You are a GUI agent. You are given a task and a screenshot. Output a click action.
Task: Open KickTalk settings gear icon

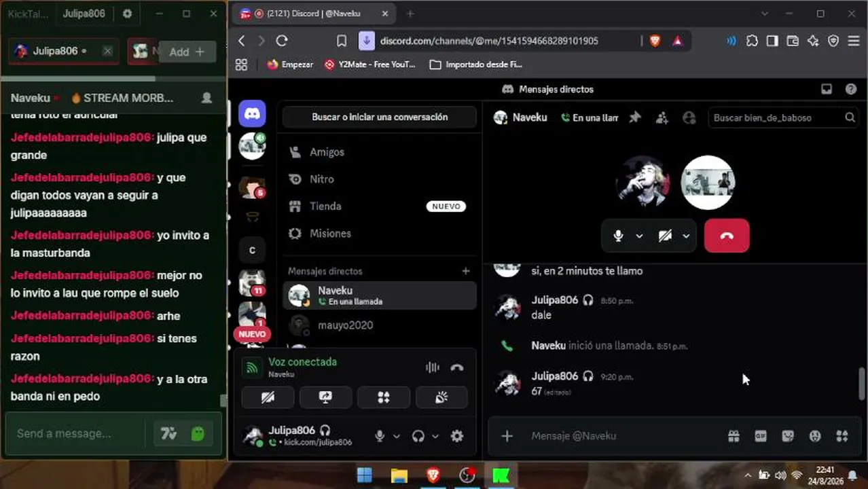click(x=127, y=14)
